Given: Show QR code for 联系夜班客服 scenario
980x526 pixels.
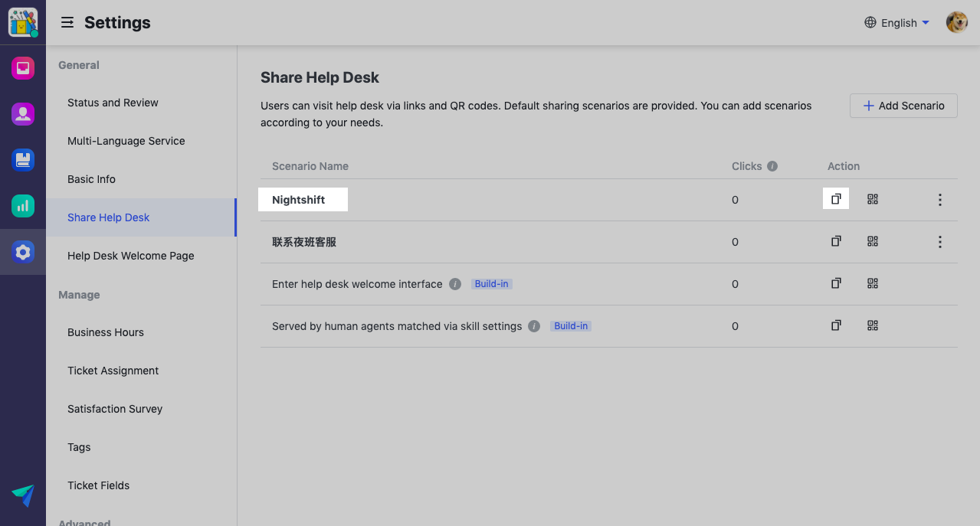Looking at the screenshot, I should coord(872,241).
